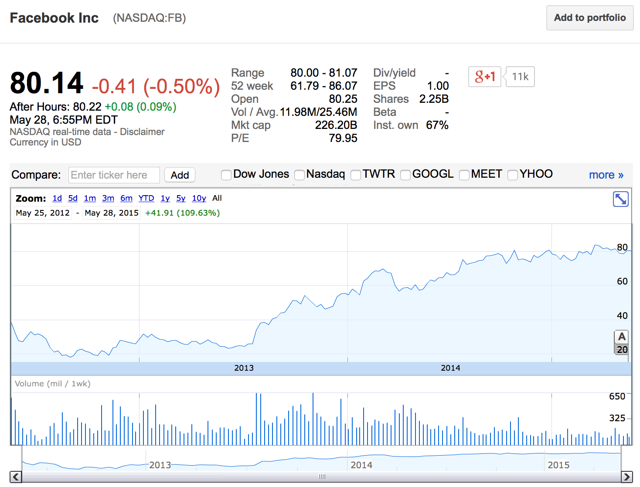Click the chart scrollbar center grip
The height and width of the screenshot is (487, 640).
[322, 476]
